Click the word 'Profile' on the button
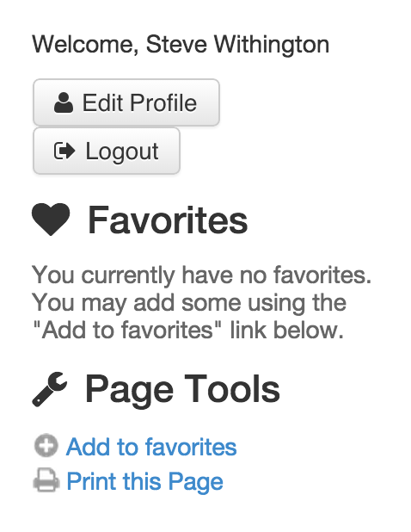The height and width of the screenshot is (532, 411). (163, 102)
